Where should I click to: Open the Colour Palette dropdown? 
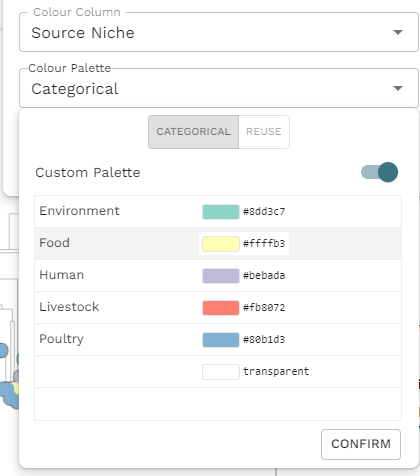219,88
